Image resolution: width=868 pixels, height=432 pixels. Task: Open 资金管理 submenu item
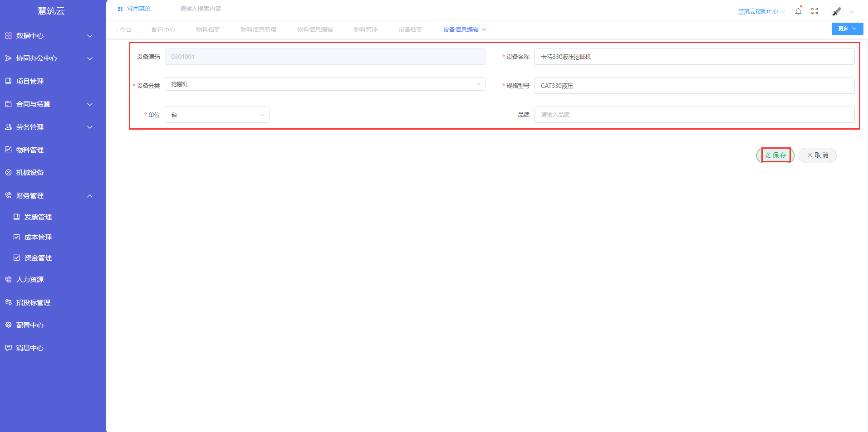[x=38, y=257]
